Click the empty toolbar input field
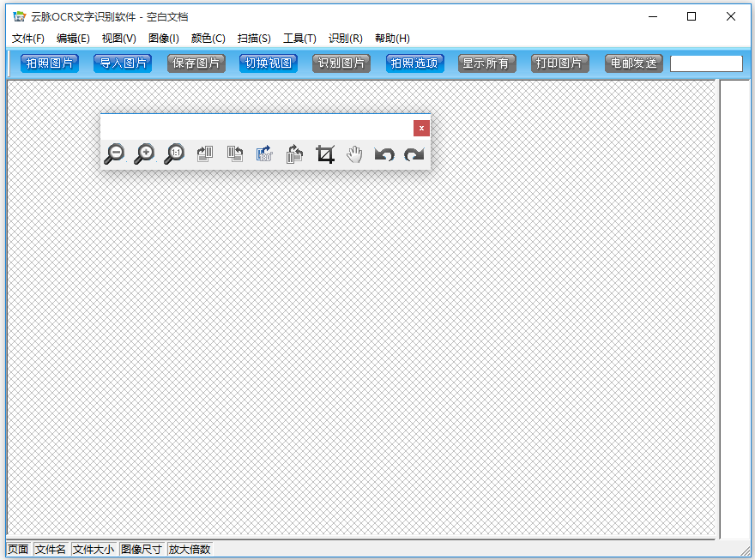The height and width of the screenshot is (560, 755). [706, 63]
